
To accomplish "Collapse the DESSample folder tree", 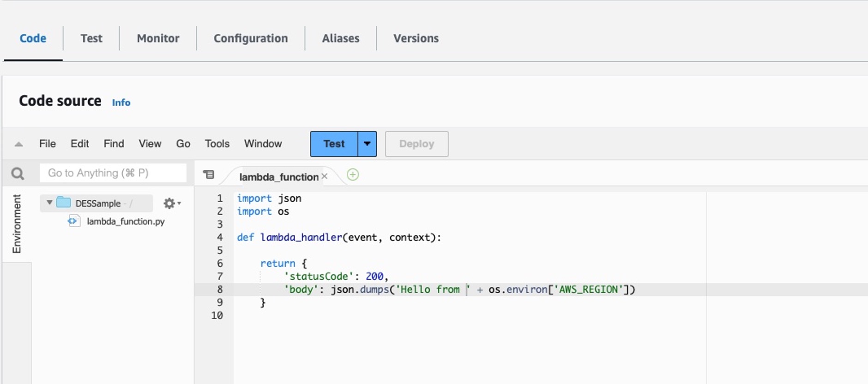I will pyautogui.click(x=49, y=203).
